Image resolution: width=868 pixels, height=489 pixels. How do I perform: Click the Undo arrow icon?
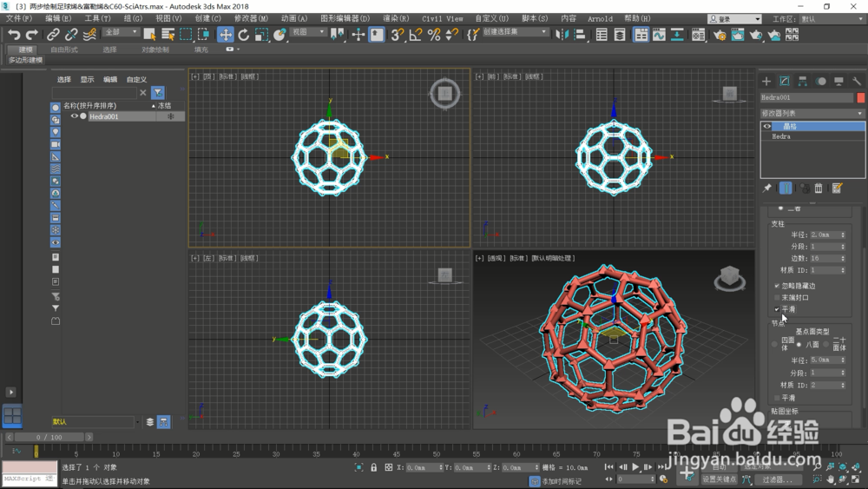tap(14, 35)
